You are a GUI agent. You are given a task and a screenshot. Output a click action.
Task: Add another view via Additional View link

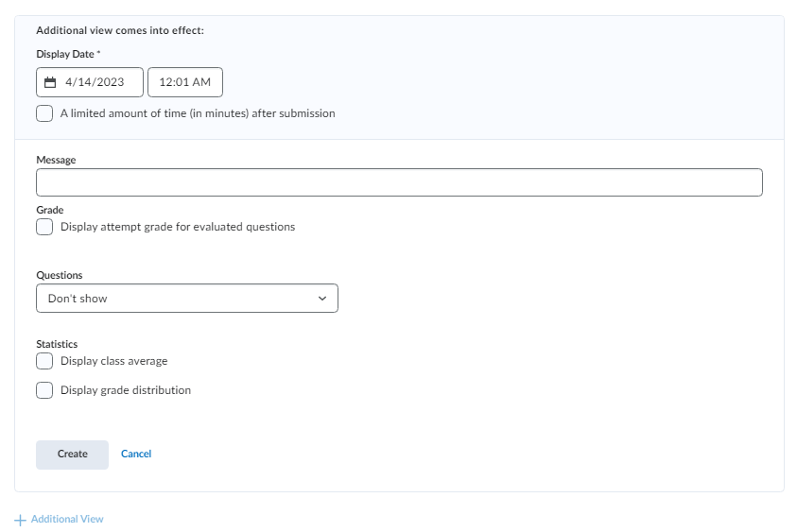(x=67, y=520)
